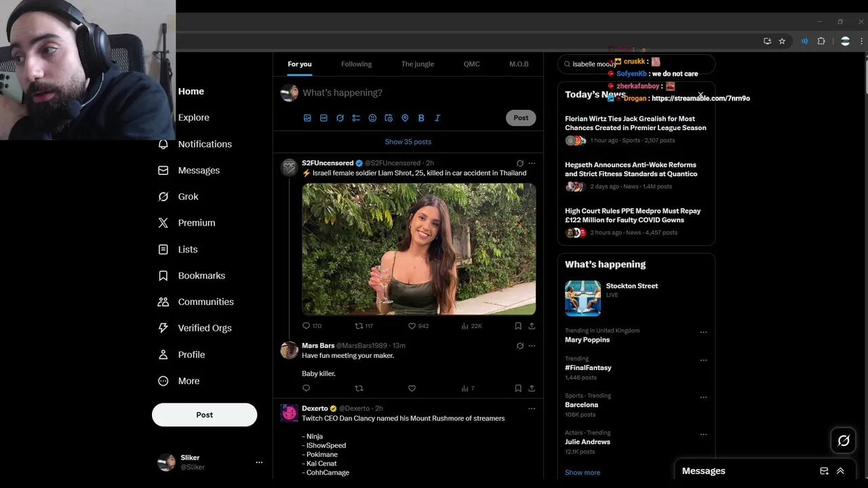Apply bold formatting in the composer
868x488 pixels.
421,118
